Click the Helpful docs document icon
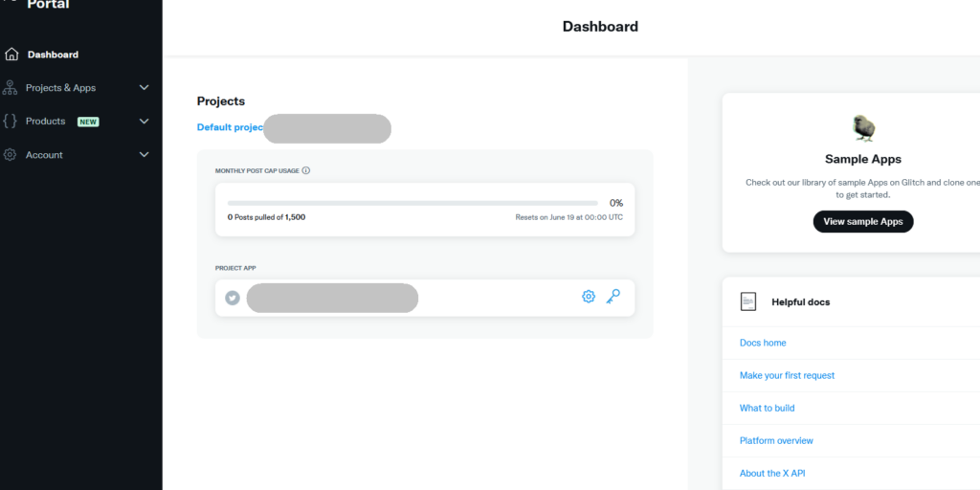 click(x=748, y=301)
